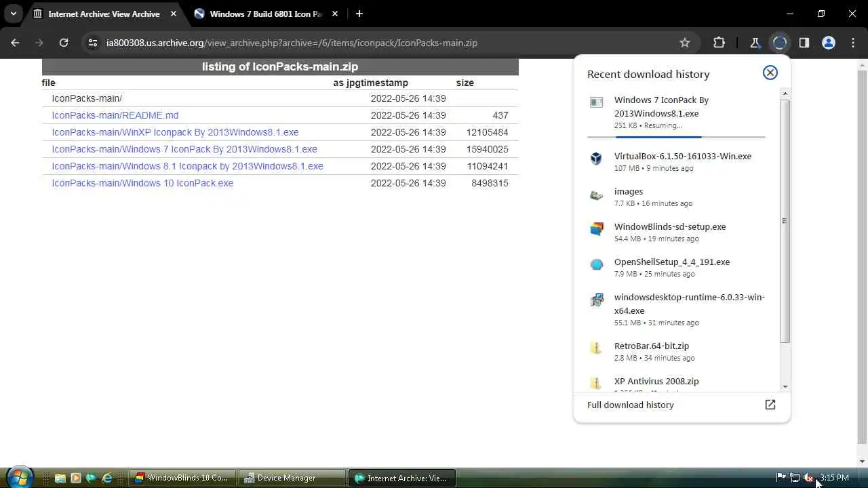Click the Action Center flag tray icon
Screen dimensions: 868x488
tap(781, 478)
